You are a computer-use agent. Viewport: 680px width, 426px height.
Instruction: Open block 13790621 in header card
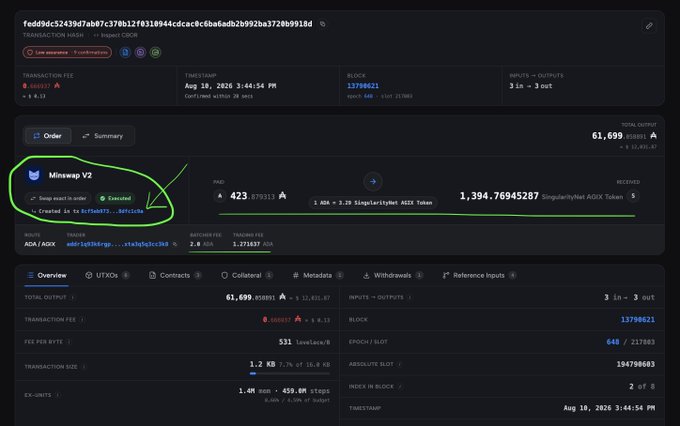[363, 86]
